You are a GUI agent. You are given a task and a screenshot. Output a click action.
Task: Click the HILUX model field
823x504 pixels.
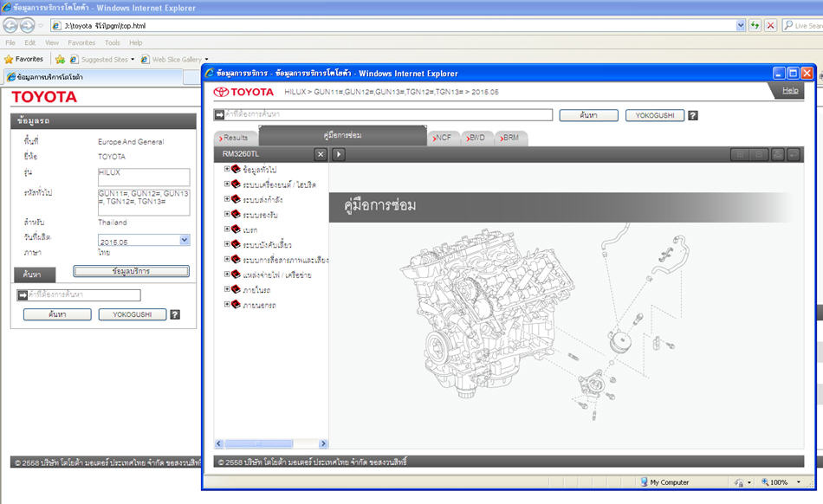pos(144,178)
